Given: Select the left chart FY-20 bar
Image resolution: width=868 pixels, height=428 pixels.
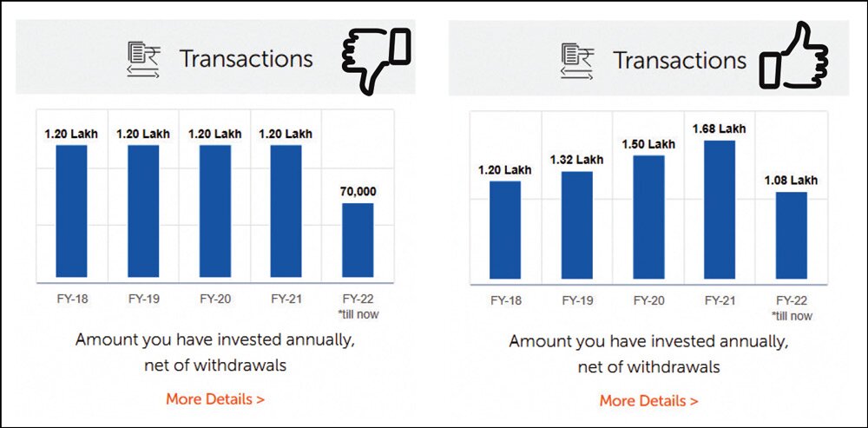Looking at the screenshot, I should click(x=214, y=211).
